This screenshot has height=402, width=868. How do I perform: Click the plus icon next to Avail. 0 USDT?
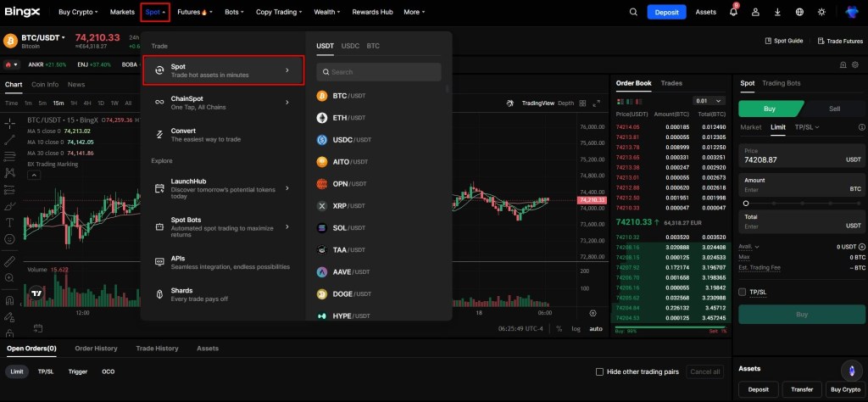pyautogui.click(x=862, y=247)
